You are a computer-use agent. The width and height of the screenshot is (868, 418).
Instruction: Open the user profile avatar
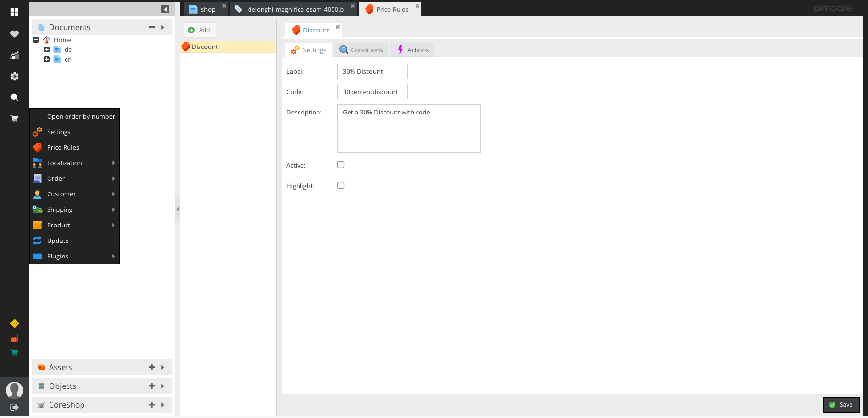click(15, 390)
